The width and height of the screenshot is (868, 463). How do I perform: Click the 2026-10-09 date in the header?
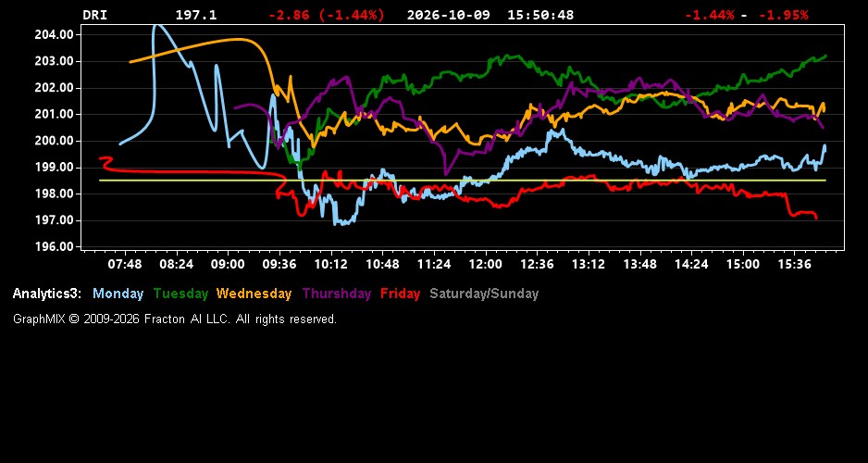point(449,15)
